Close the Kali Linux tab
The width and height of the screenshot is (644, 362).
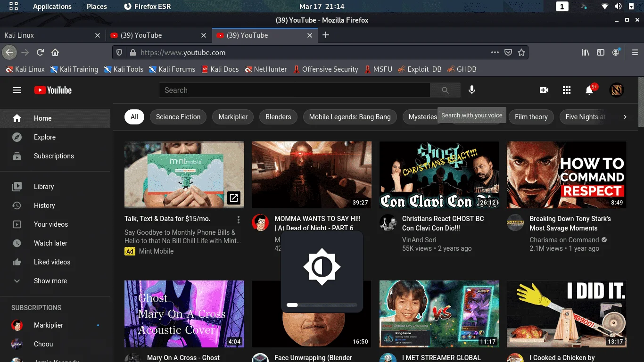pos(98,35)
